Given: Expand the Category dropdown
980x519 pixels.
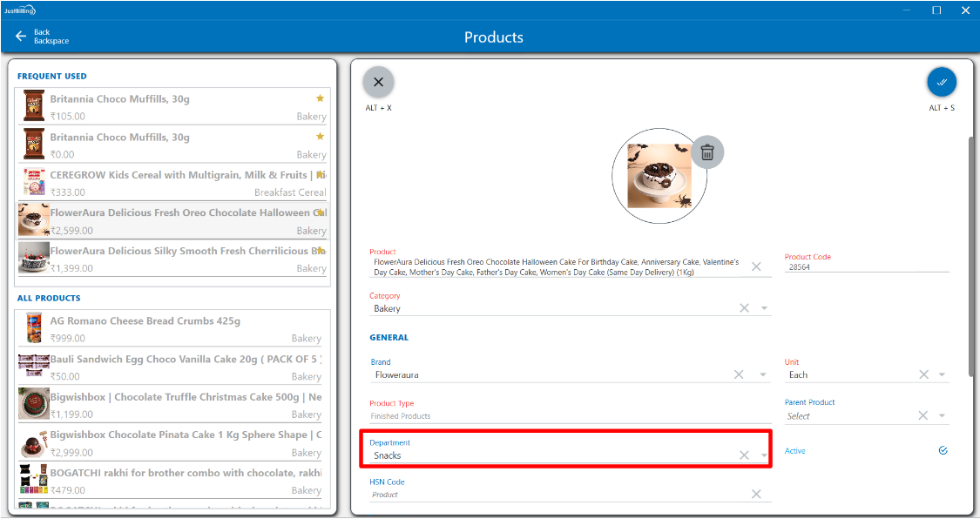Looking at the screenshot, I should click(x=764, y=308).
